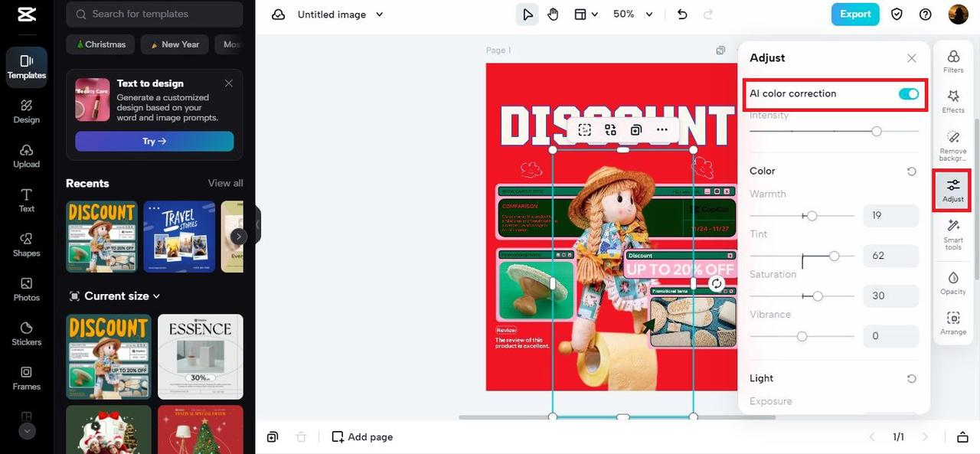Click the Add page button

tap(362, 437)
